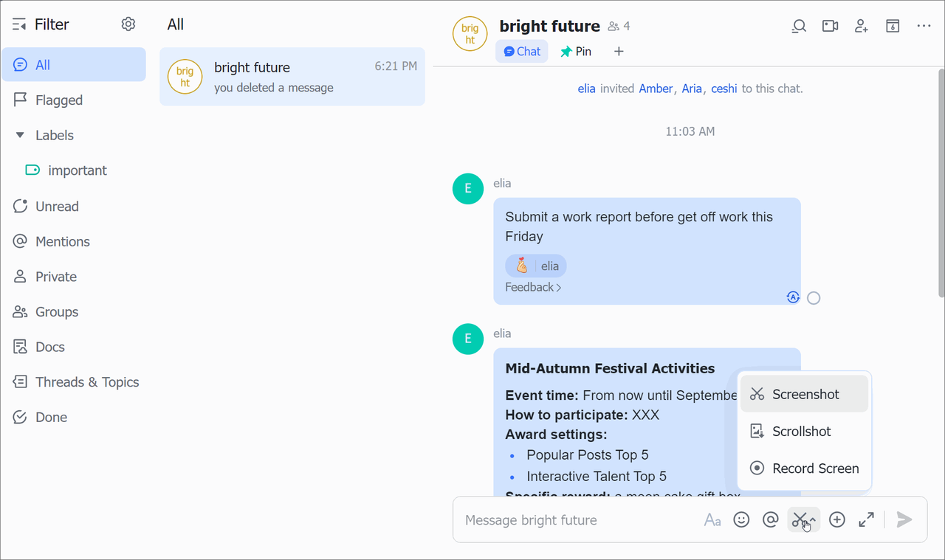Open the text formatting Aa icon
The height and width of the screenshot is (560, 945).
[712, 520]
